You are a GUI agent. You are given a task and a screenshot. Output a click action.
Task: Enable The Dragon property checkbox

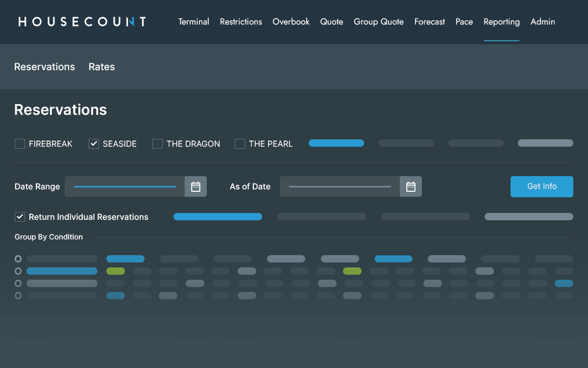157,144
